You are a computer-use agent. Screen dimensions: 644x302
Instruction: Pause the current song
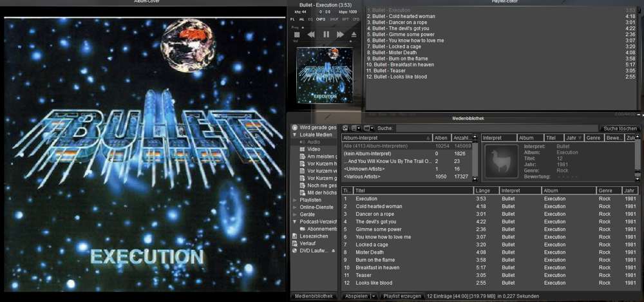coord(326,34)
